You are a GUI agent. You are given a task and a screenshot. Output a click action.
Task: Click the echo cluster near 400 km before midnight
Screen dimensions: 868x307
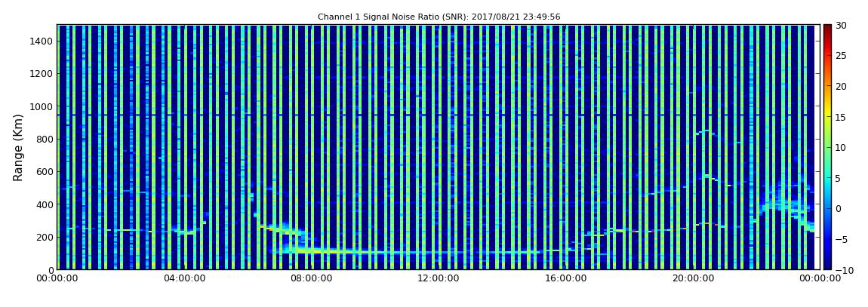coord(786,204)
